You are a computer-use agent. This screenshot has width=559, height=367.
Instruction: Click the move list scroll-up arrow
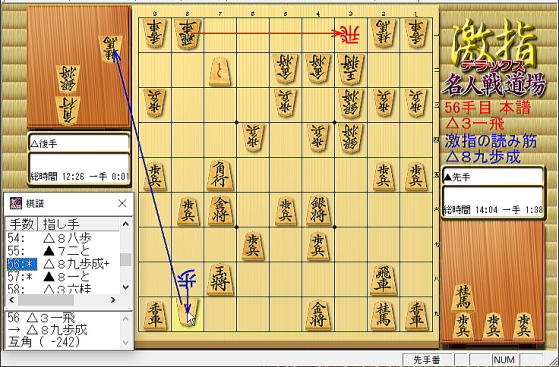[x=125, y=224]
